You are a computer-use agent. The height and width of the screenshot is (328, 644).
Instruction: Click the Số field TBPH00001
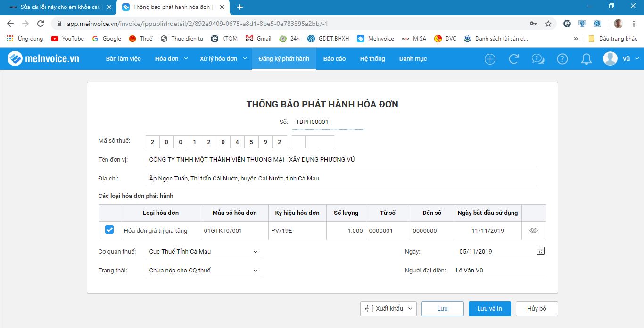[328, 122]
